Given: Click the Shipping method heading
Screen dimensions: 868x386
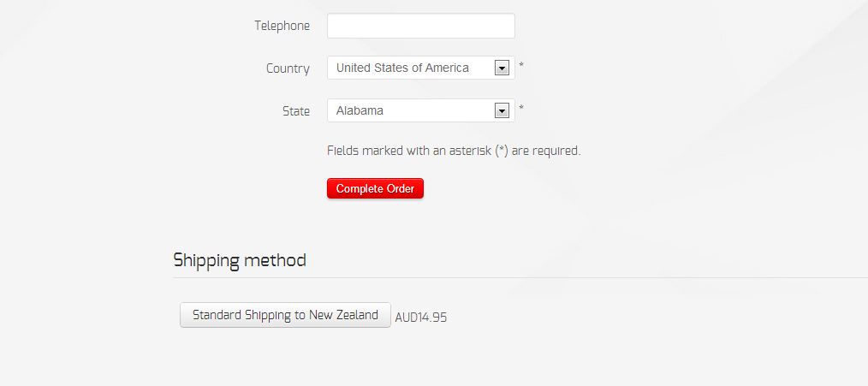Looking at the screenshot, I should 240,260.
